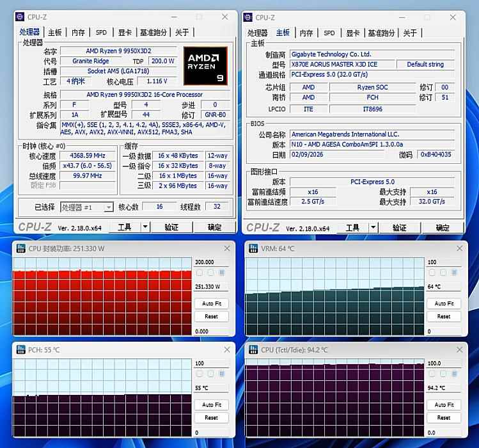The height and width of the screenshot is (448, 479).
Task: Click 验证 button in left CPU-Z window
Action: pos(171,227)
